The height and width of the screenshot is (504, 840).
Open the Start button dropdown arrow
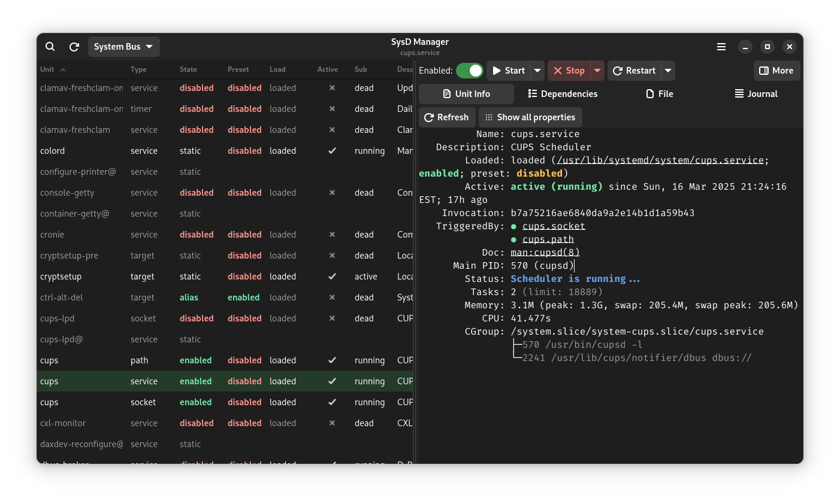coord(537,71)
